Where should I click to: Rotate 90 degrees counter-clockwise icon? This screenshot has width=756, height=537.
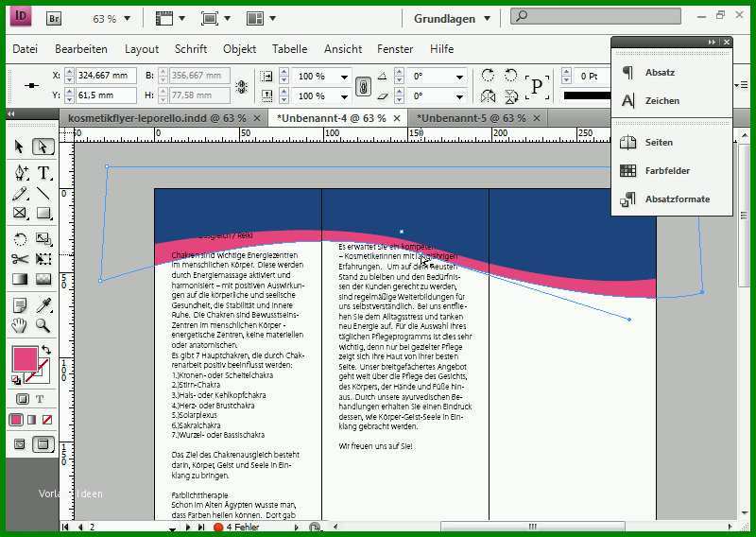tap(510, 76)
